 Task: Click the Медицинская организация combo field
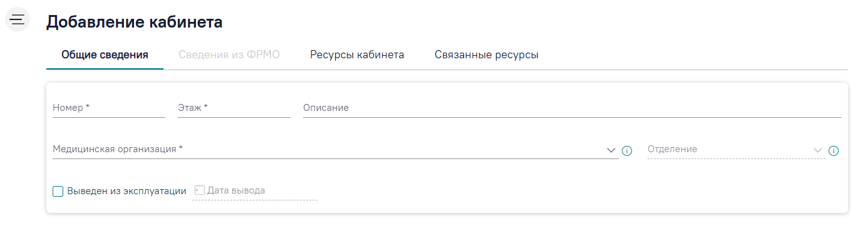[x=336, y=150]
